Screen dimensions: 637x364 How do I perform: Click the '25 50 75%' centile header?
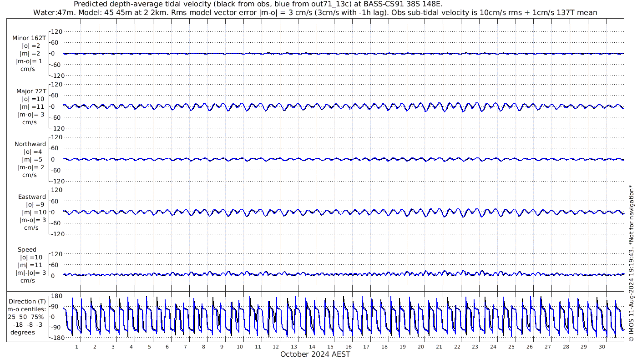pyautogui.click(x=26, y=317)
